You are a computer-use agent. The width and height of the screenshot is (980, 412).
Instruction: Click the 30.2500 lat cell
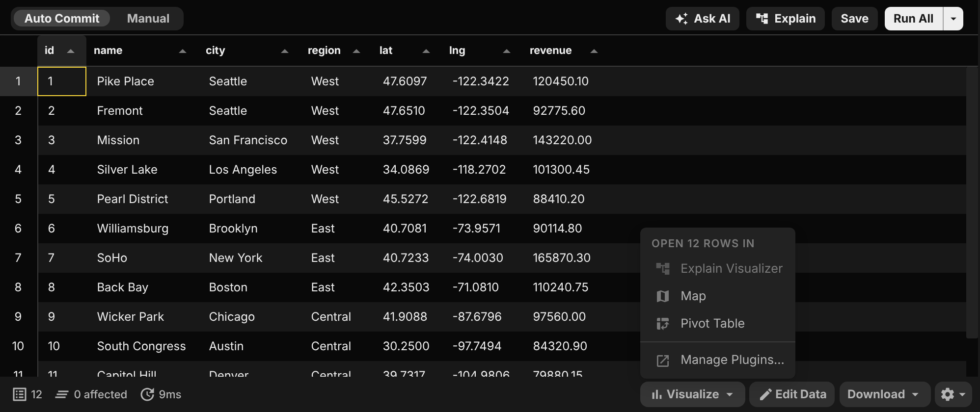coord(408,346)
